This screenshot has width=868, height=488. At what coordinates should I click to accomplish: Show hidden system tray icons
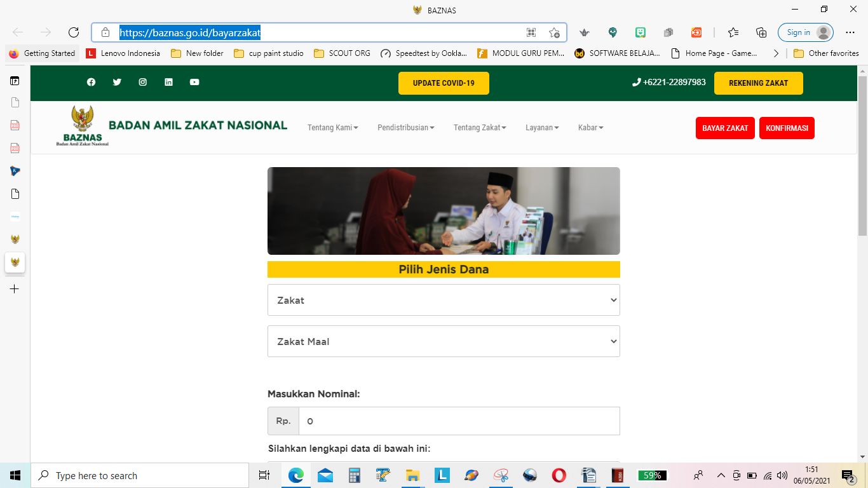pos(721,475)
